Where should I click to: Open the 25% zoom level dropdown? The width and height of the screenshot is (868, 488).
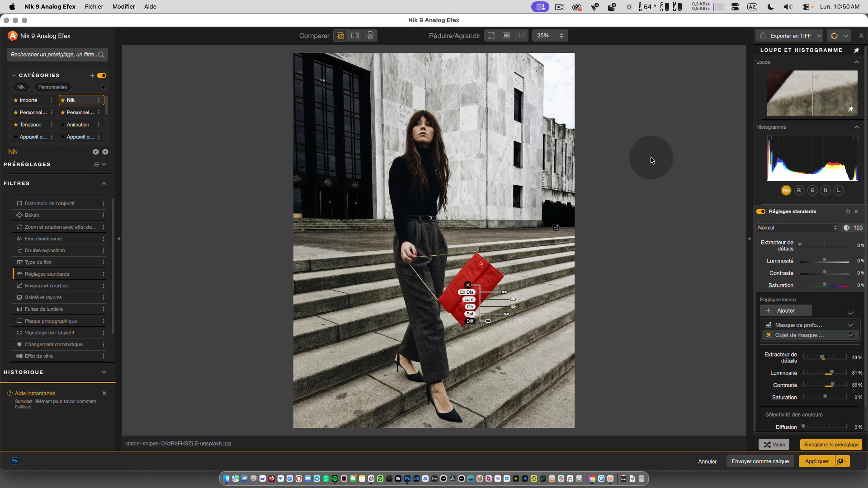[550, 36]
